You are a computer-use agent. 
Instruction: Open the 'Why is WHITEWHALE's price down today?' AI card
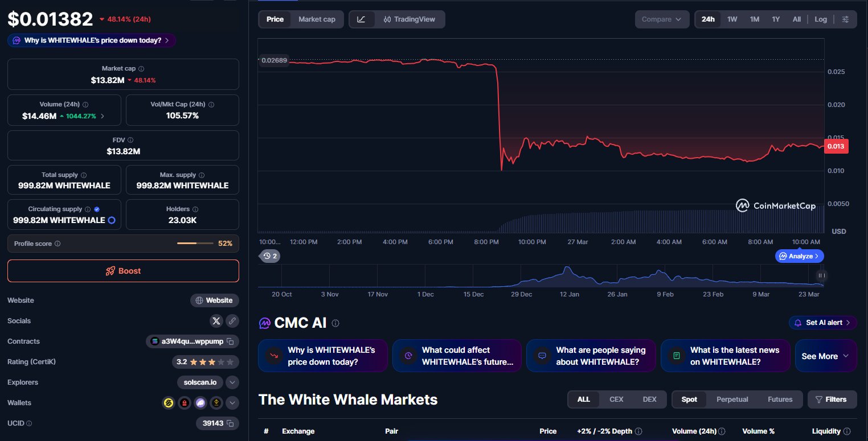323,356
